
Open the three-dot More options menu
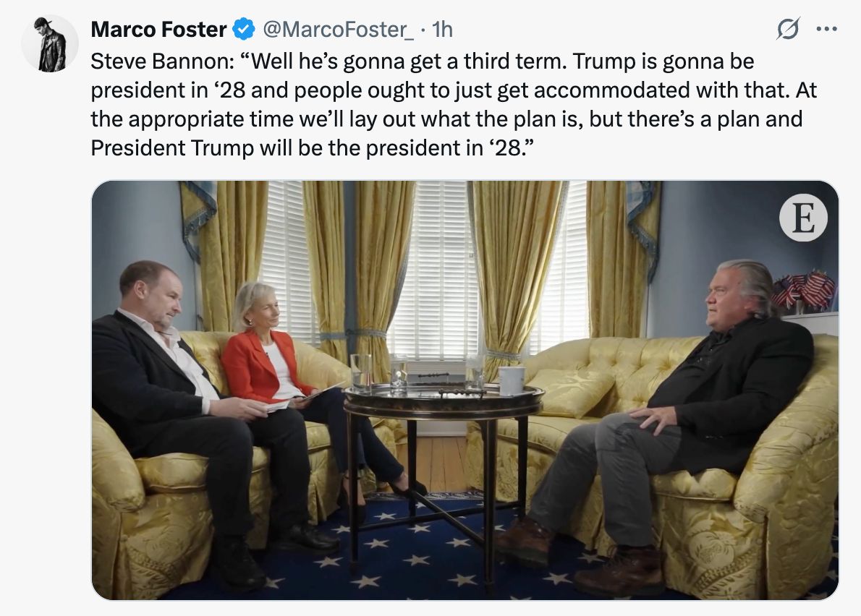[826, 29]
